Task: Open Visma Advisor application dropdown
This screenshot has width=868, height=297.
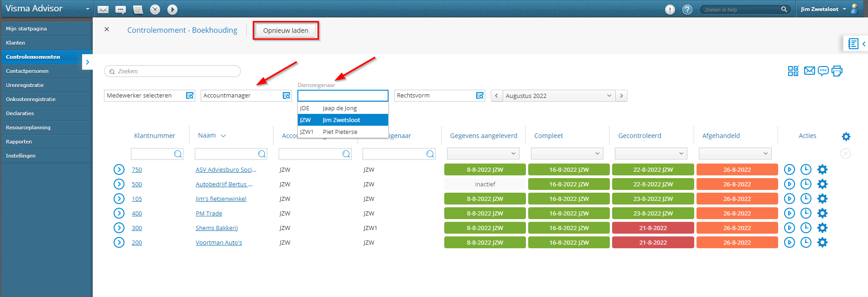Action: [88, 9]
